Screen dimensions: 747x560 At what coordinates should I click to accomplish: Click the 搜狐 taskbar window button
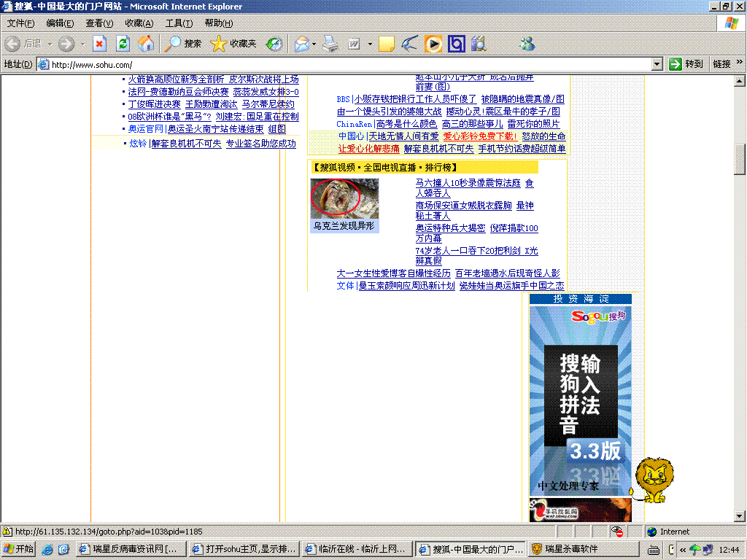pos(471,549)
